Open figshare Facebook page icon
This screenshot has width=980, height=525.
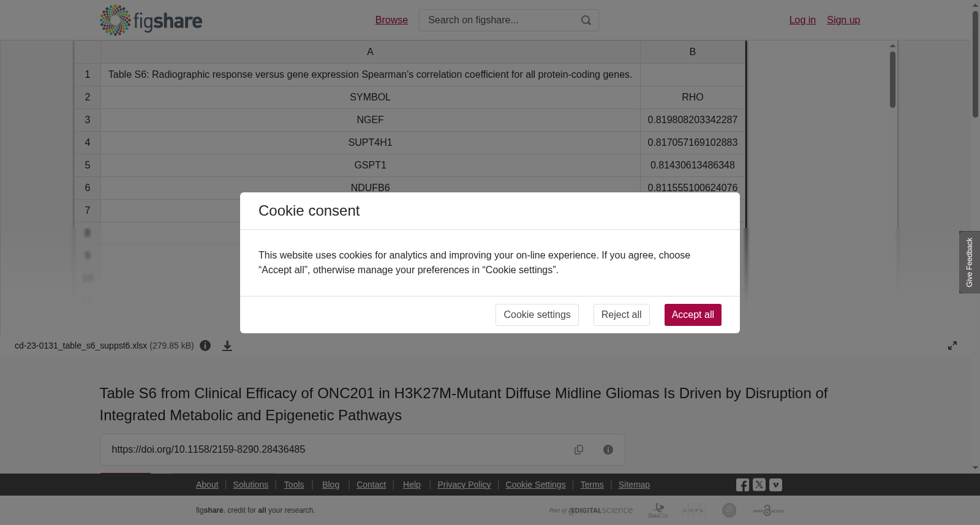pyautogui.click(x=742, y=485)
